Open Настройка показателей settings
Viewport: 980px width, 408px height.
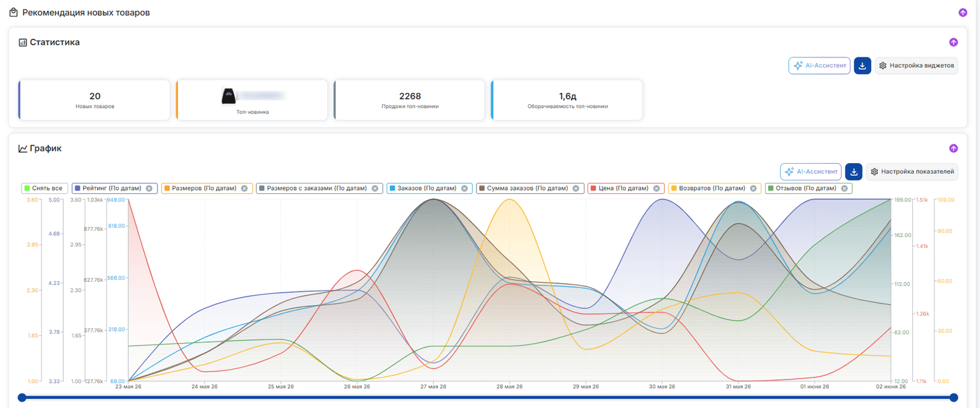912,171
